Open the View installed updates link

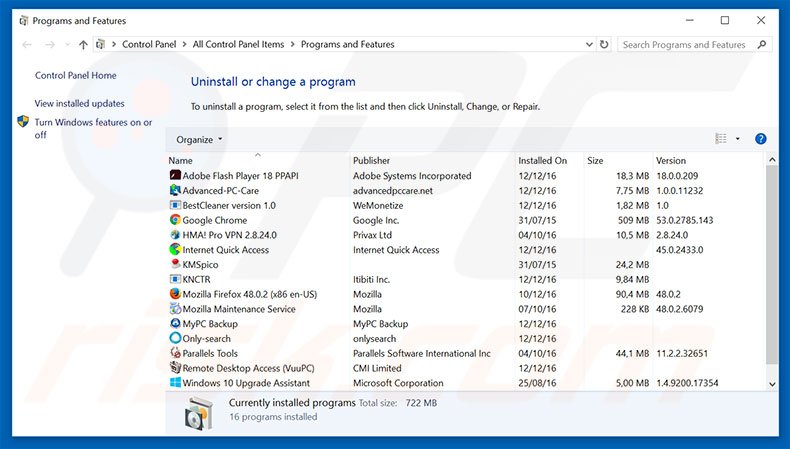click(80, 103)
